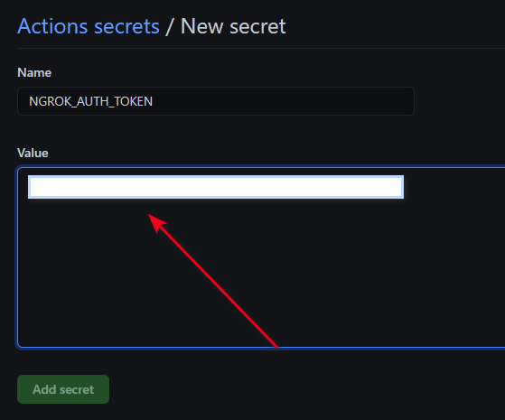Click the NGROK_AUTH_TOKEN text in Name field

pos(91,101)
